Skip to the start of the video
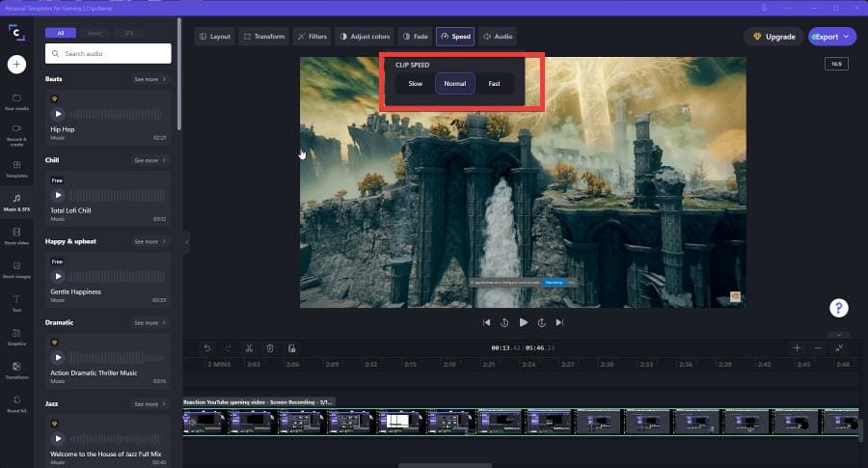868x468 pixels. (x=487, y=322)
